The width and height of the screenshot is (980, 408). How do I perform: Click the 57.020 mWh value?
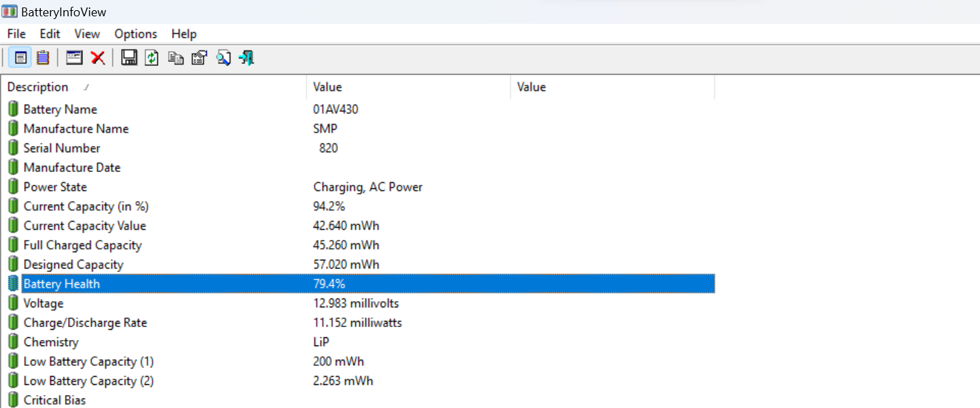346,265
